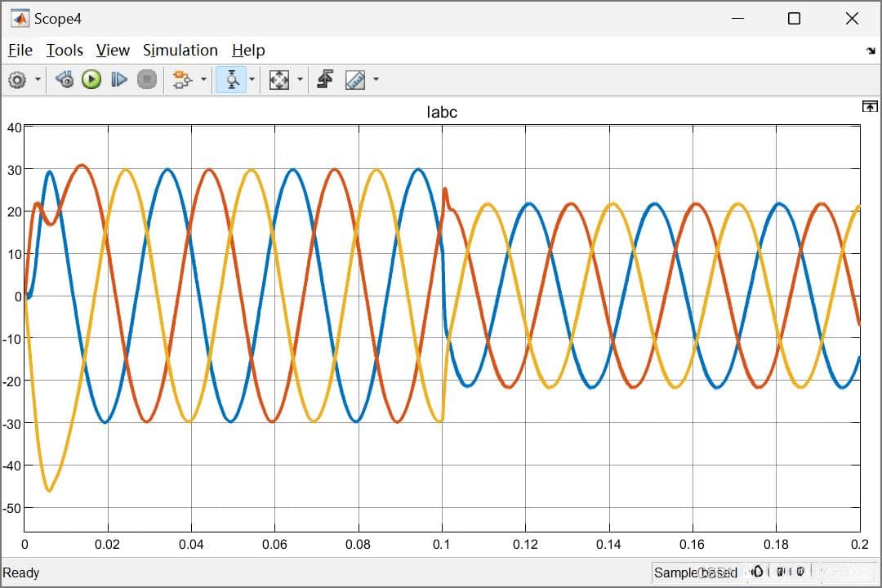Expand the Zoom tool dropdown arrow

[252, 79]
